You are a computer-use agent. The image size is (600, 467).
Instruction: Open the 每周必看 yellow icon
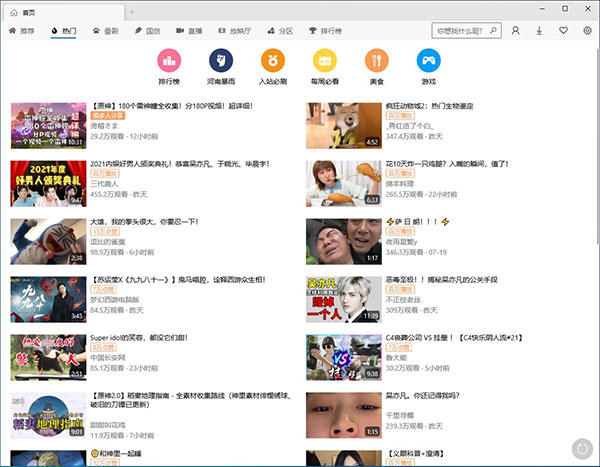325,60
